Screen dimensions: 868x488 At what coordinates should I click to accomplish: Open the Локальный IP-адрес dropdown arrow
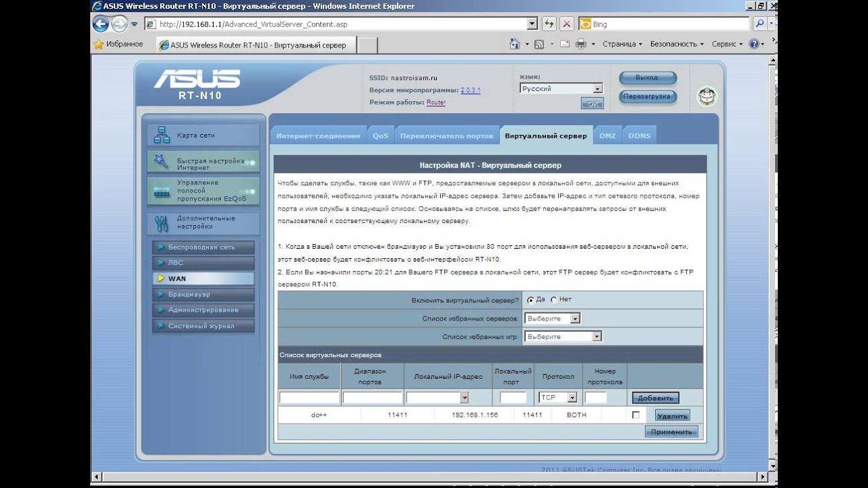pos(465,398)
